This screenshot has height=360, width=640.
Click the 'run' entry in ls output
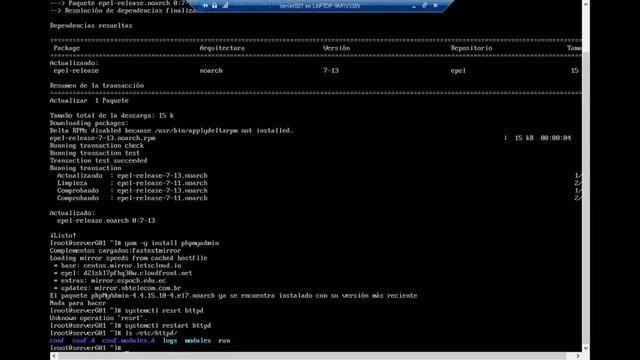pyautogui.click(x=224, y=341)
